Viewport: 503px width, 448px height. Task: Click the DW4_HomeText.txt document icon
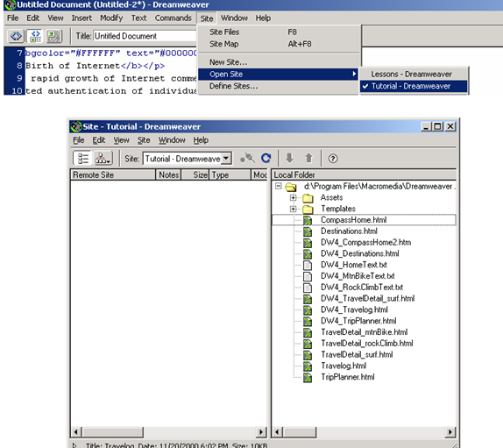point(308,265)
